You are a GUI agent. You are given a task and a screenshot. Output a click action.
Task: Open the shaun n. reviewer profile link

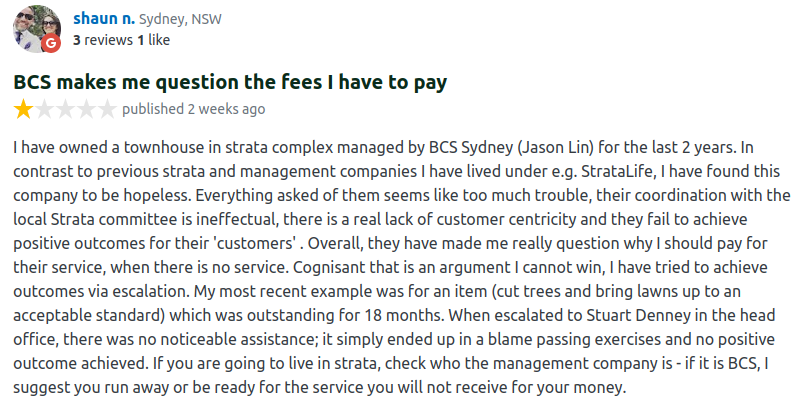pyautogui.click(x=103, y=19)
